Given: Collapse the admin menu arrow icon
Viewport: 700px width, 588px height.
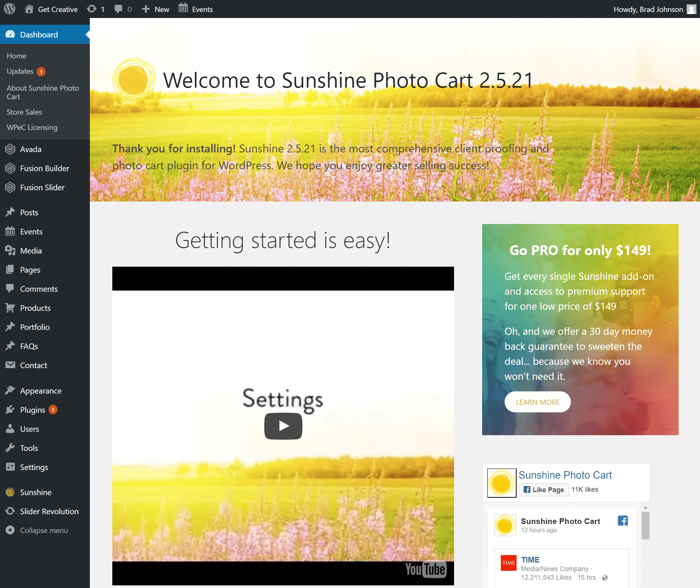Looking at the screenshot, I should [10, 530].
